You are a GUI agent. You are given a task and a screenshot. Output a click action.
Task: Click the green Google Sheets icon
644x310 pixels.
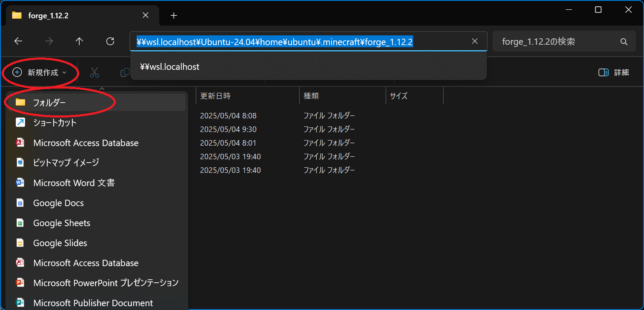[20, 223]
